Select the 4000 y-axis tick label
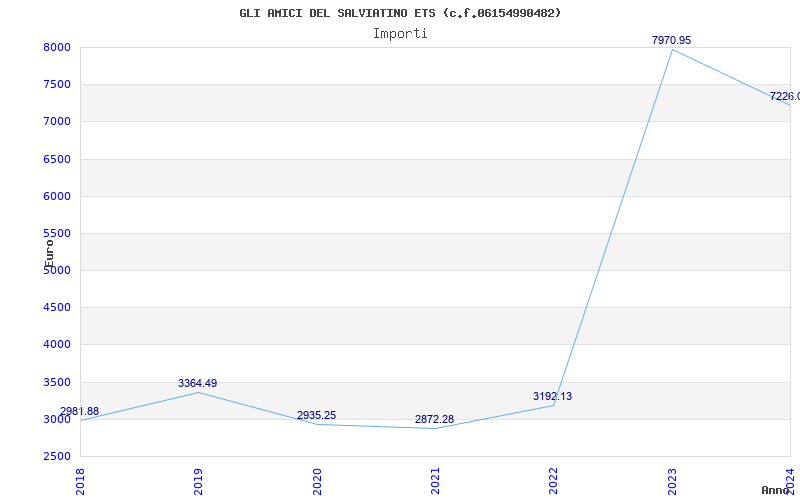 [x=55, y=344]
